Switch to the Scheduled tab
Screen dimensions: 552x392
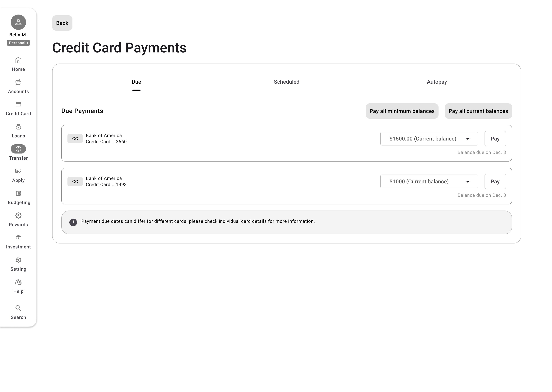pyautogui.click(x=286, y=82)
